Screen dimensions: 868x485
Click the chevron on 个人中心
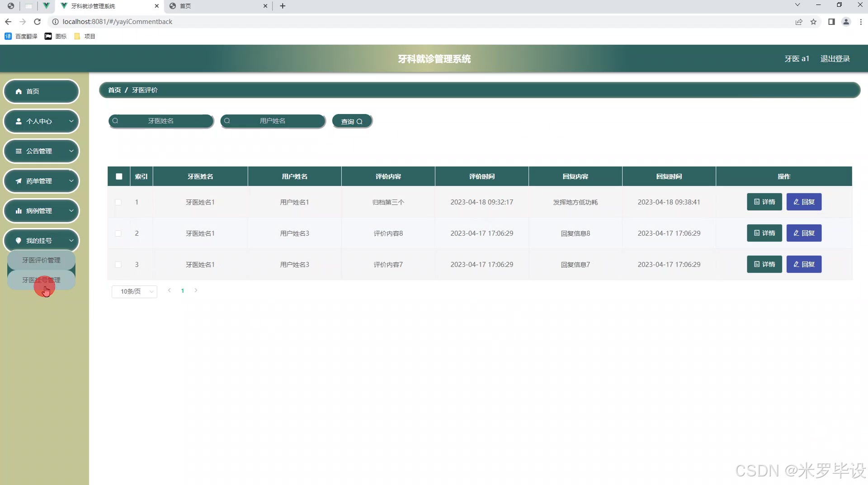tap(71, 121)
